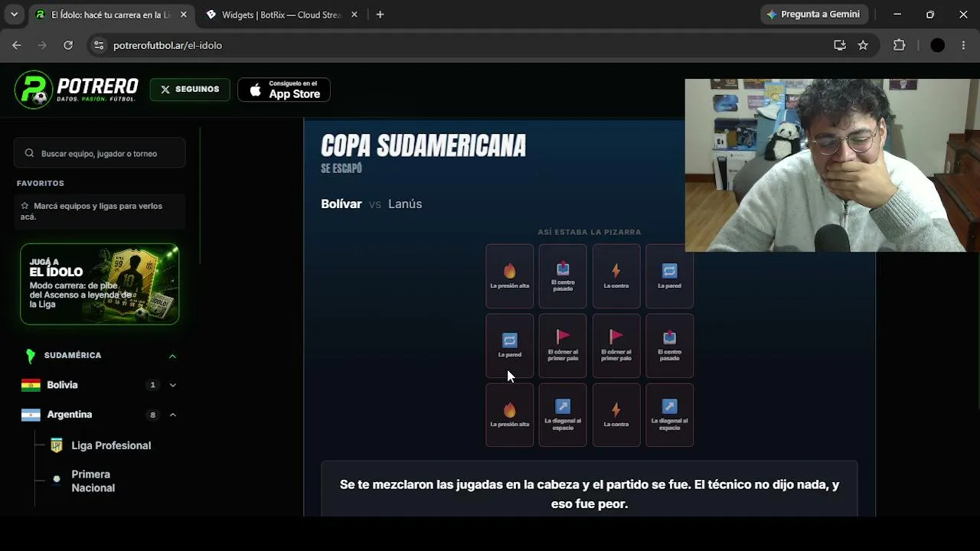Click the second-row La pared card
The width and height of the screenshot is (980, 551).
point(510,346)
